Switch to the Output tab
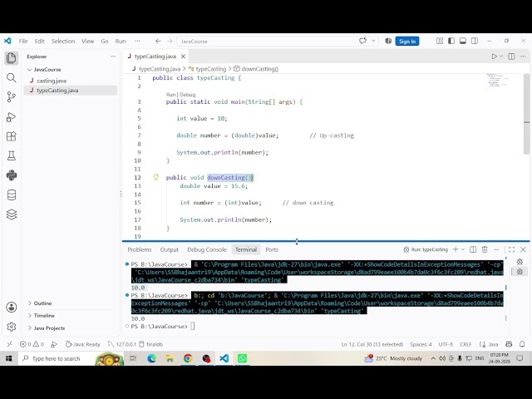532x399 pixels. point(170,249)
